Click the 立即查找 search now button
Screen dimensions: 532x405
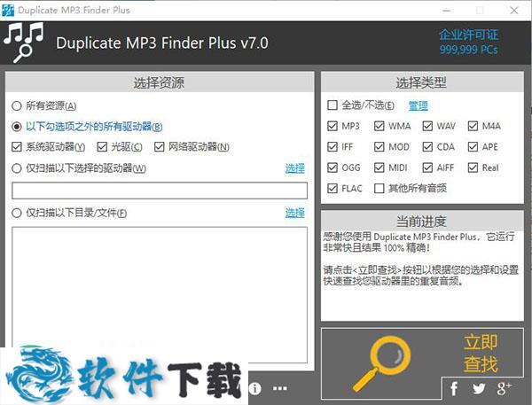(x=422, y=363)
